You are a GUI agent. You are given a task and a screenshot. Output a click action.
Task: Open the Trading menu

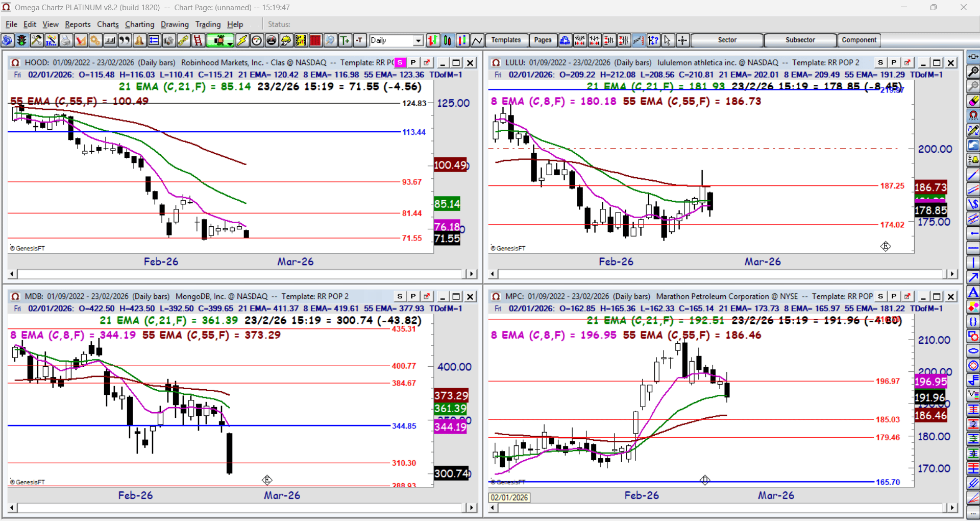coord(208,24)
